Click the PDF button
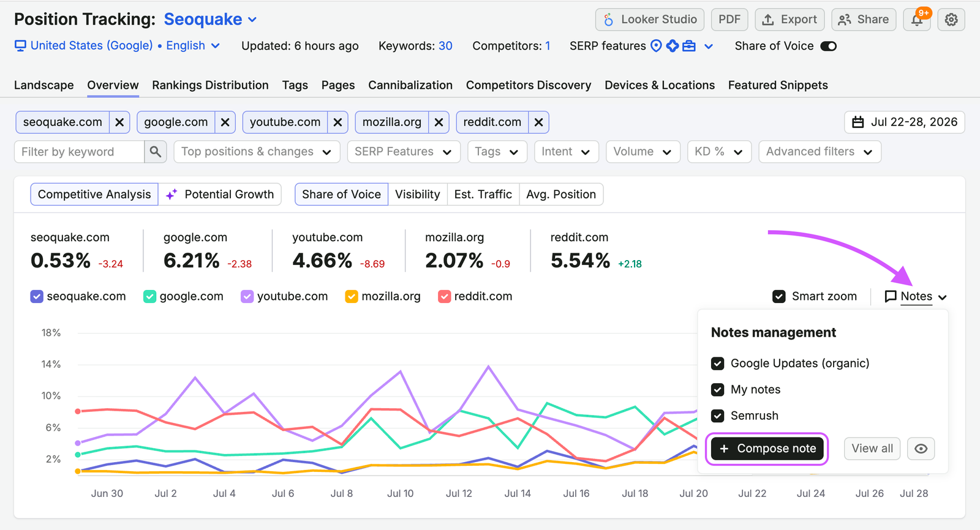Image resolution: width=980 pixels, height=530 pixels. [729, 20]
